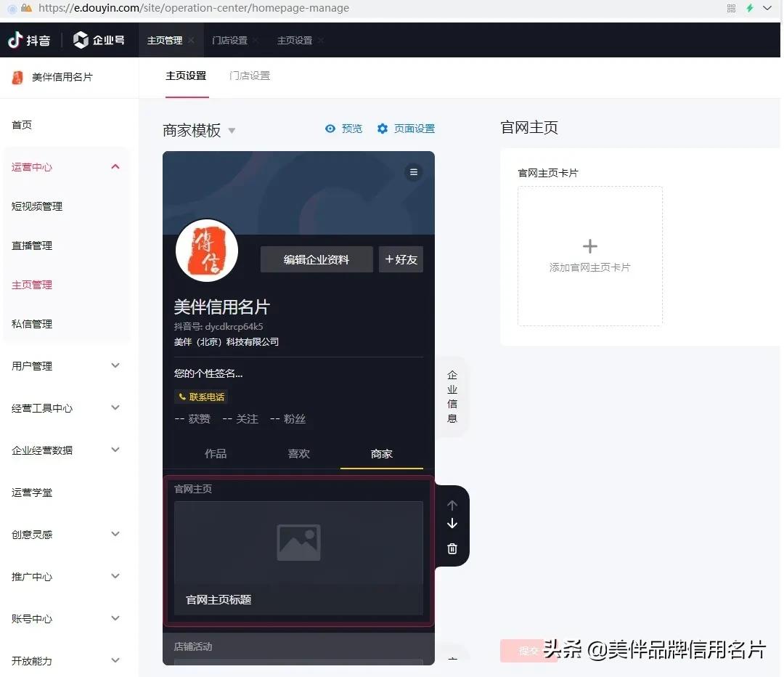Click the 联系电话 phone tag
Viewport: 784px width, 677px height.
click(201, 397)
